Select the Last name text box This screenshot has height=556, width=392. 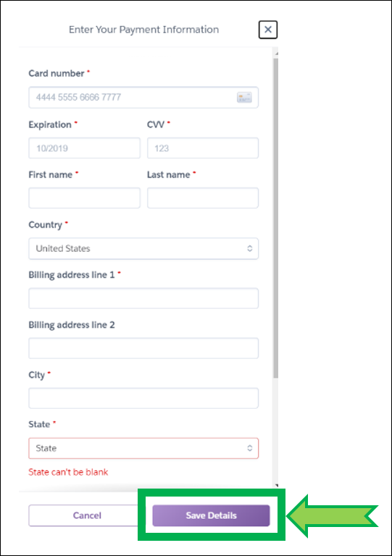[203, 198]
